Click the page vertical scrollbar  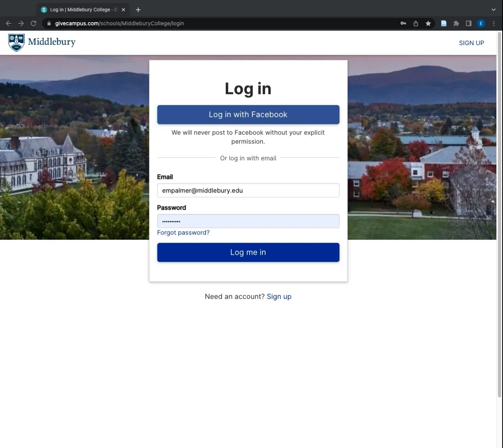(x=499, y=214)
